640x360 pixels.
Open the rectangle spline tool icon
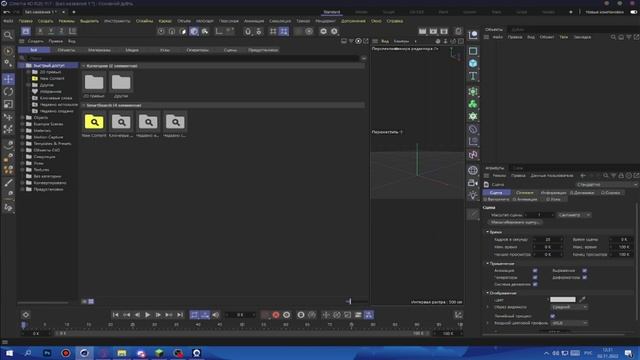473,51
